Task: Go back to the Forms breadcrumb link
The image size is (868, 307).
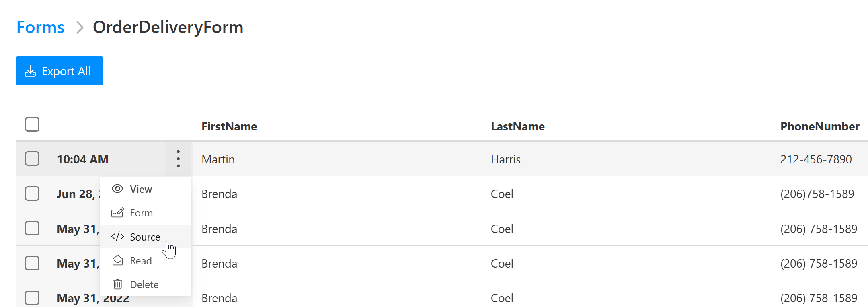Action: pyautogui.click(x=40, y=27)
